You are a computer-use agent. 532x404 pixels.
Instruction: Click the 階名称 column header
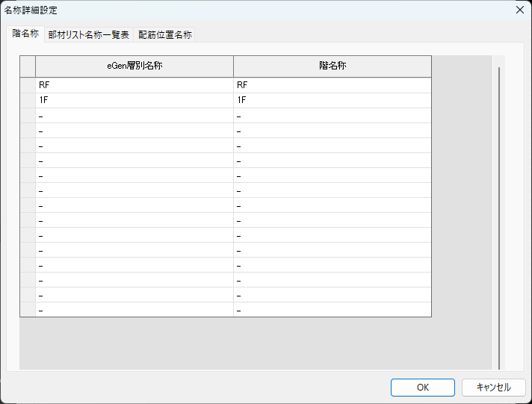(x=332, y=66)
